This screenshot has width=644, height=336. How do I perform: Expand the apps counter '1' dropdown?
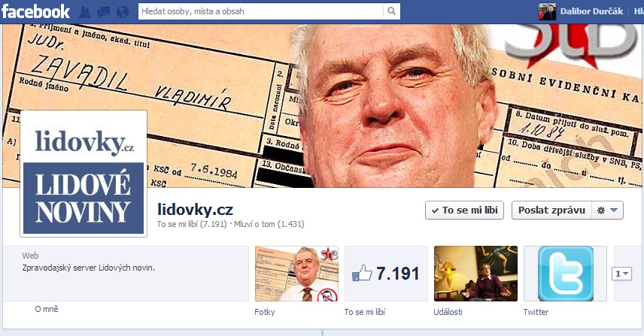click(x=622, y=274)
